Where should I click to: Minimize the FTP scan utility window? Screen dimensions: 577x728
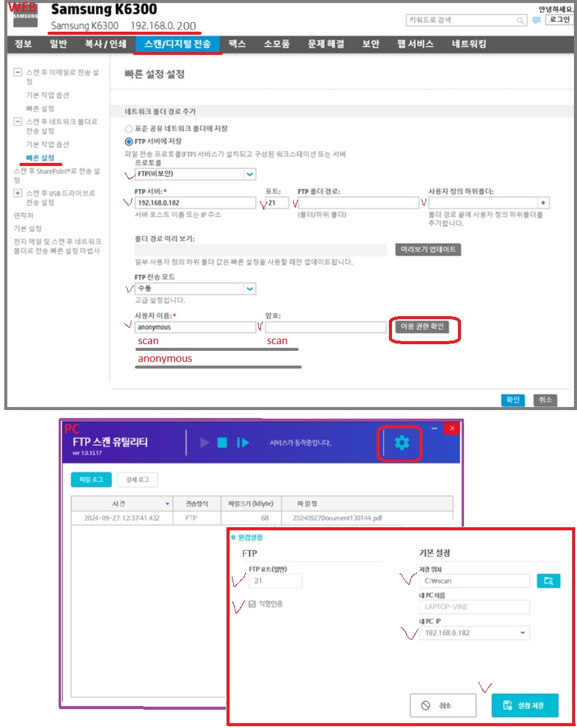pos(434,428)
